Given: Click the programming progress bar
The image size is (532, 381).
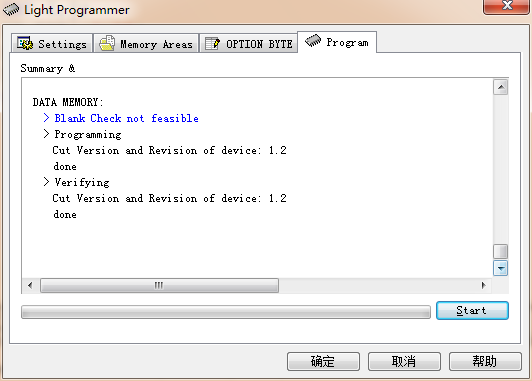Looking at the screenshot, I should pyautogui.click(x=226, y=312).
